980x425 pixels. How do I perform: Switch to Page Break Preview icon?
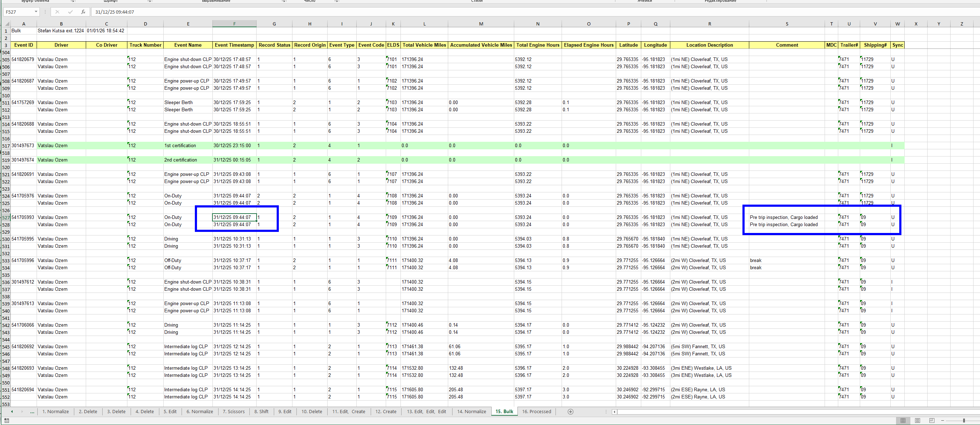[x=932, y=420]
